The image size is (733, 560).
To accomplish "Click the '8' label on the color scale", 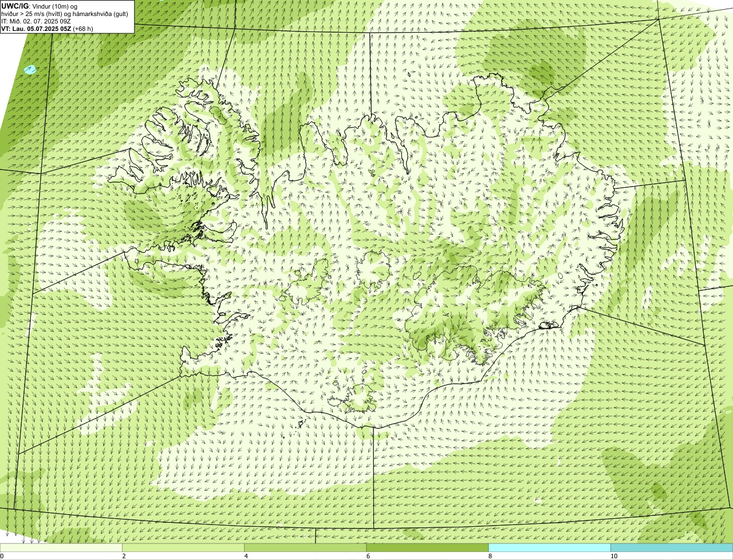I will click(490, 556).
